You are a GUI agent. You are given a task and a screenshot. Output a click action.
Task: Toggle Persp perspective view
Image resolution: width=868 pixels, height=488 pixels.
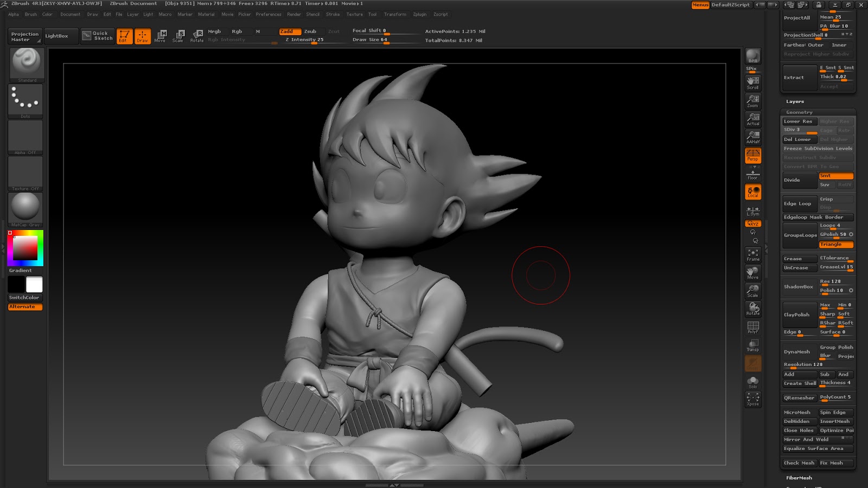point(753,155)
